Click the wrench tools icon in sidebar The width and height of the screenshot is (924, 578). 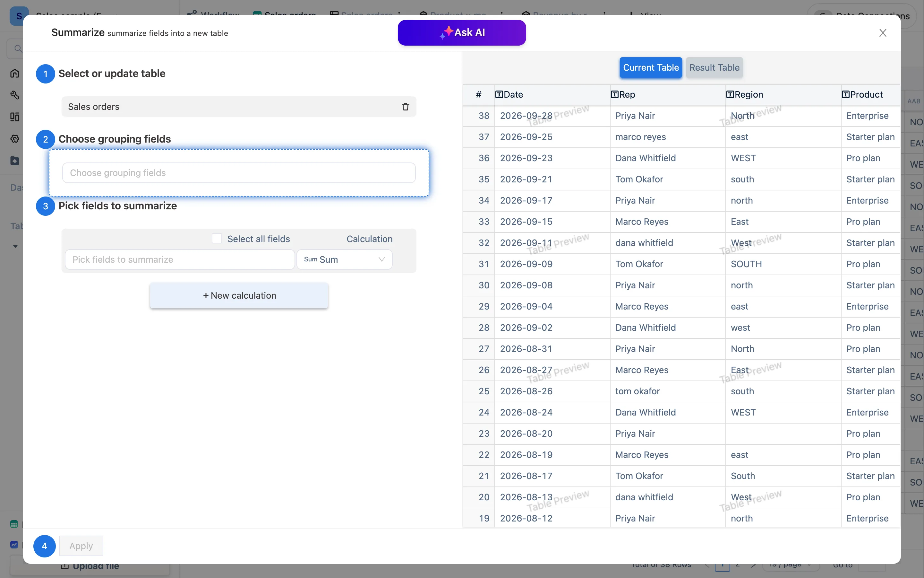pyautogui.click(x=14, y=95)
